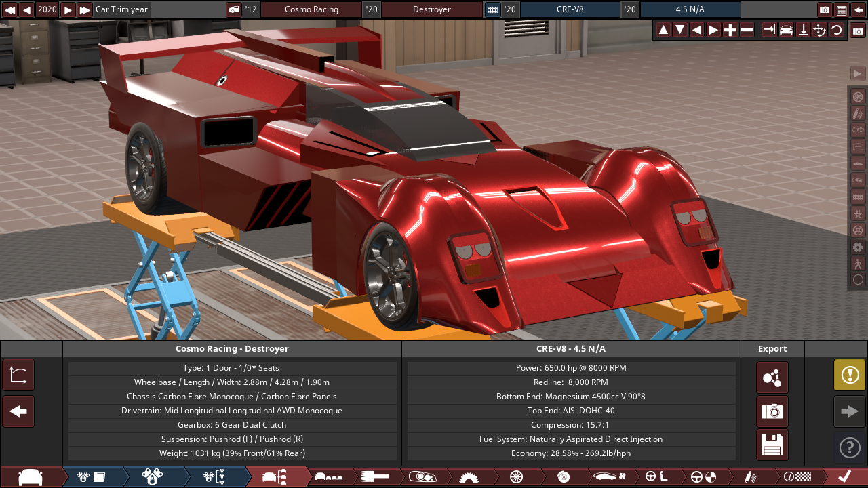Click the top-right back arrow icon
Image resolution: width=868 pixels, height=488 pixels.
click(x=858, y=9)
